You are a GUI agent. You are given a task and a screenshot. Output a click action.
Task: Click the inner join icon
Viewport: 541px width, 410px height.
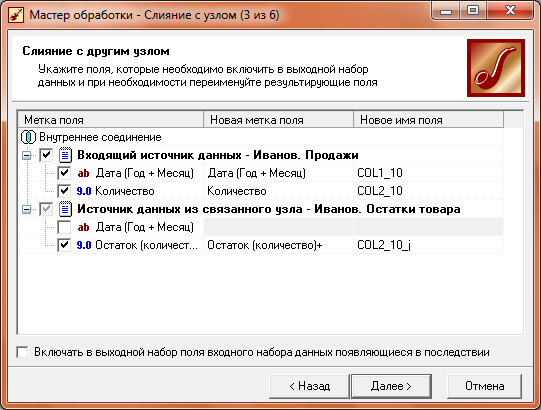click(28, 137)
